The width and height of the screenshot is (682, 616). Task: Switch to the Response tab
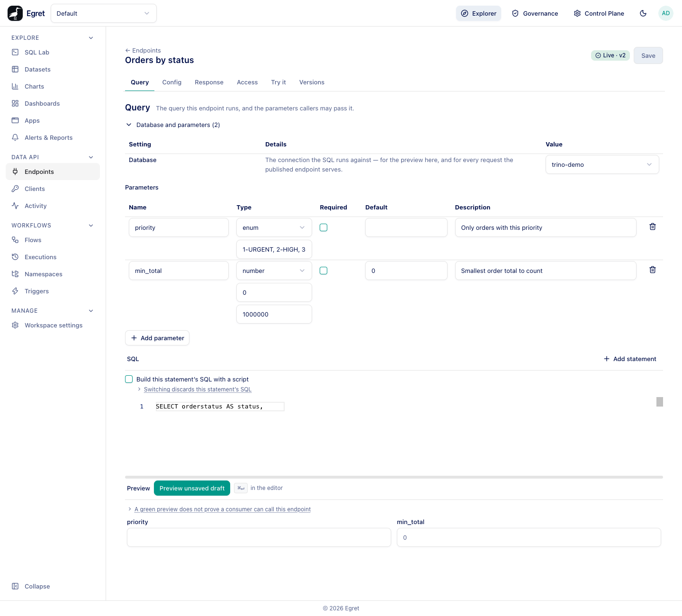coord(209,82)
